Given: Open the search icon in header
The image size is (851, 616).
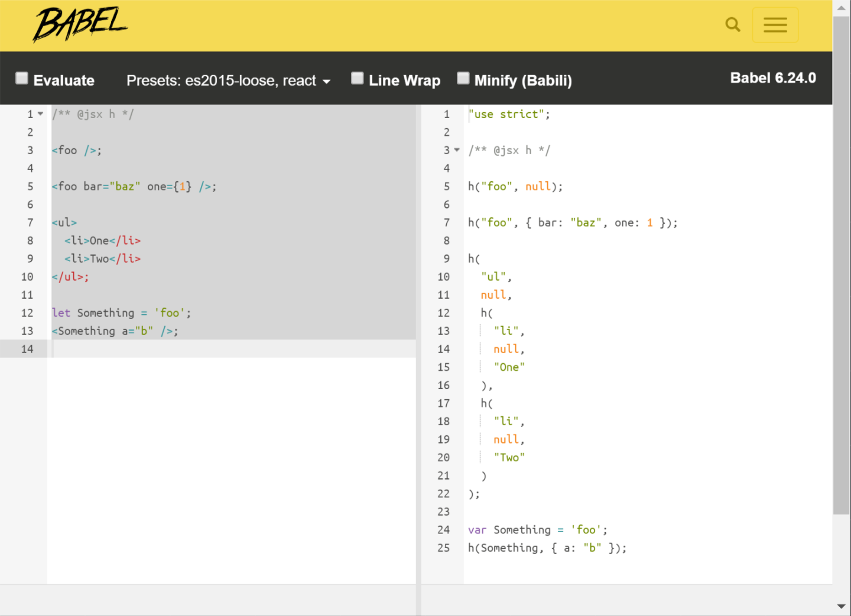Looking at the screenshot, I should 733,25.
